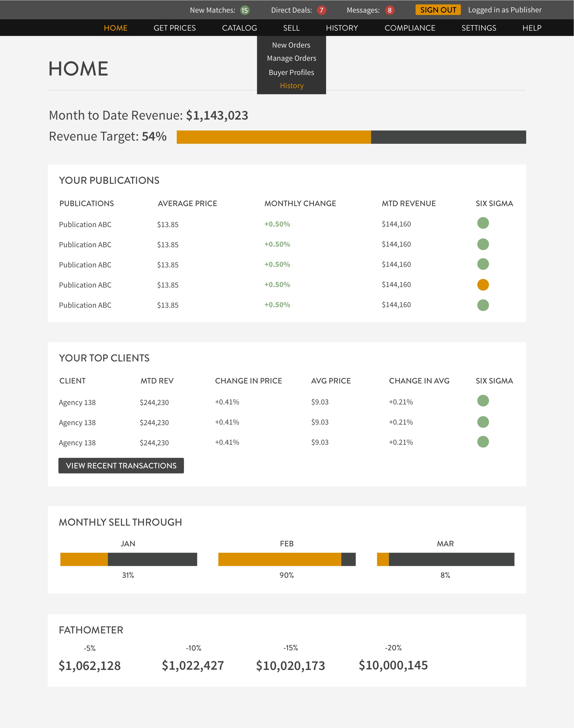Select highlighted History in Sell submenu
574x728 pixels.
tap(291, 86)
